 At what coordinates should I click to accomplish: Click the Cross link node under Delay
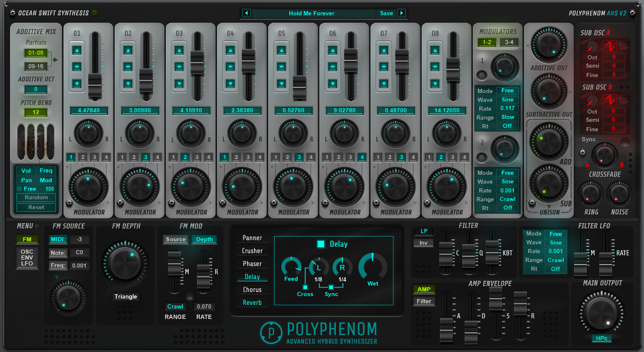tap(305, 287)
